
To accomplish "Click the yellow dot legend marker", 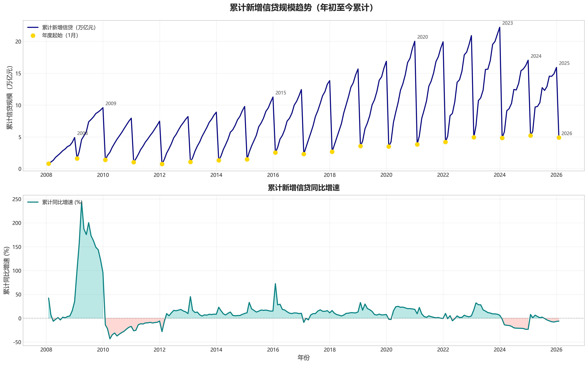I will click(x=33, y=35).
